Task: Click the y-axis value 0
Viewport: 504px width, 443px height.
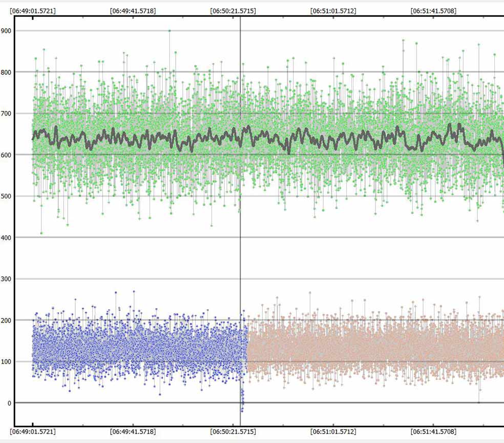Action: 9,403
